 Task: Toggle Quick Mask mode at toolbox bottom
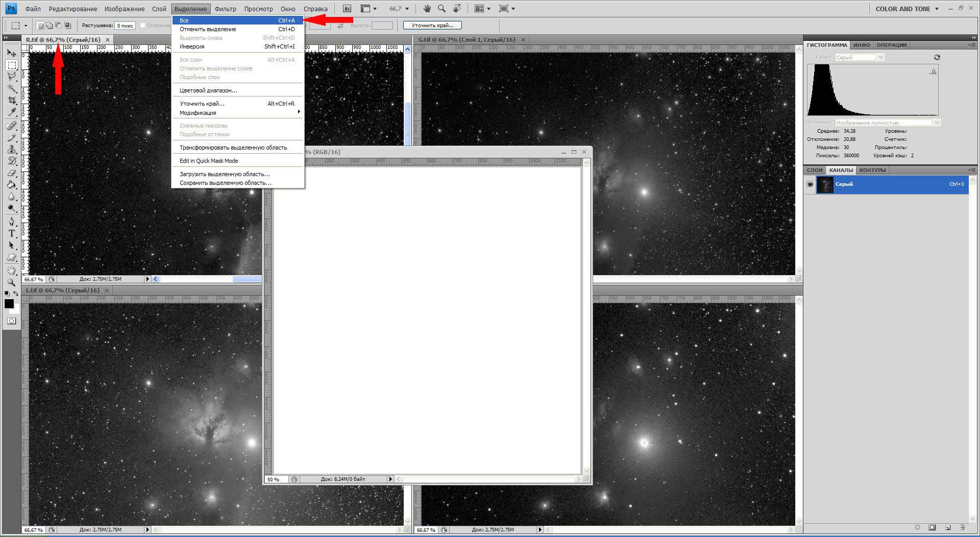pyautogui.click(x=12, y=321)
